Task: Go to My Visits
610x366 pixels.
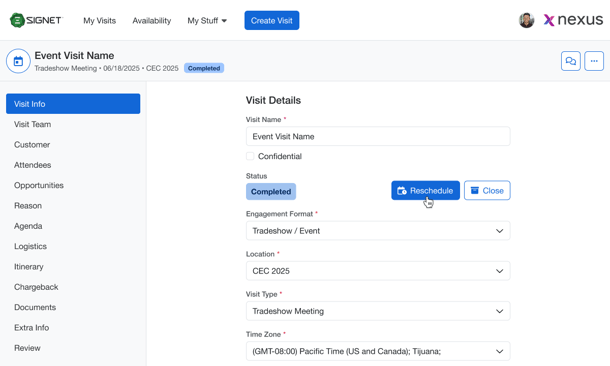Action: pyautogui.click(x=100, y=21)
